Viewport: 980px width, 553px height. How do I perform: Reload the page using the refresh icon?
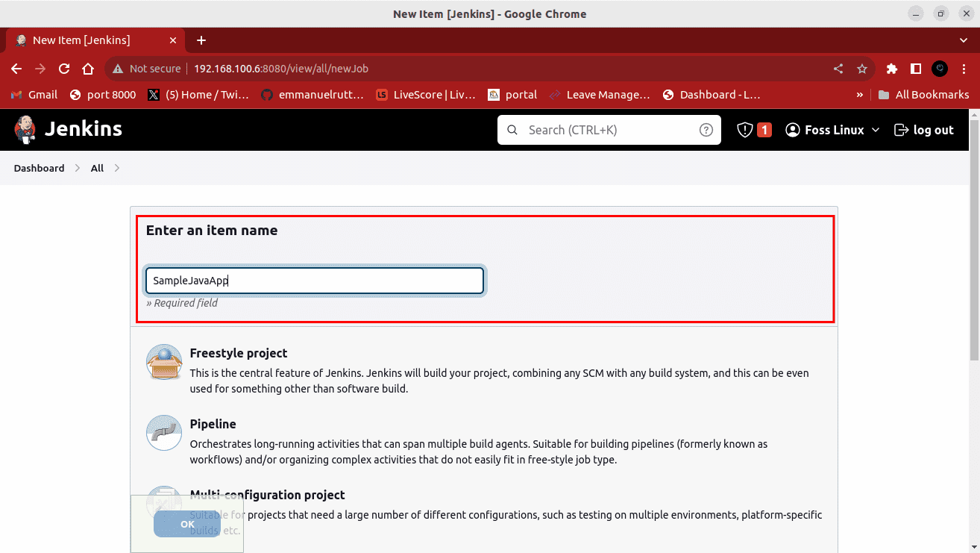pyautogui.click(x=64, y=69)
